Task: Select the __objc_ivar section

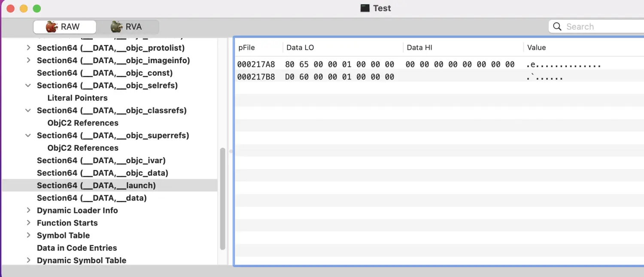Action: tap(101, 160)
